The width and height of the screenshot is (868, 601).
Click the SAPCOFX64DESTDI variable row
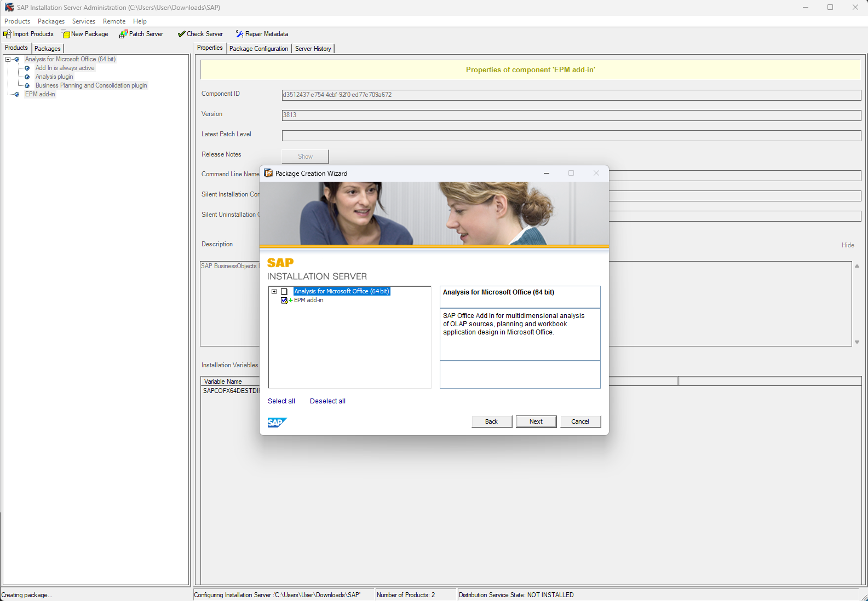(231, 391)
